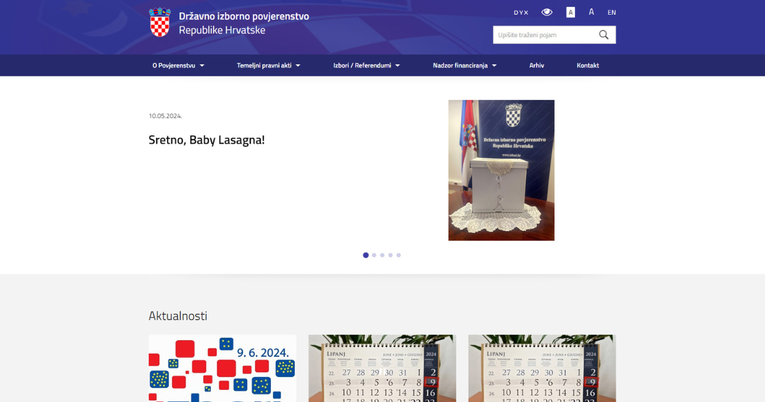Viewport: 765px width, 402px height.
Task: Select the second carousel dot
Action: click(x=374, y=255)
